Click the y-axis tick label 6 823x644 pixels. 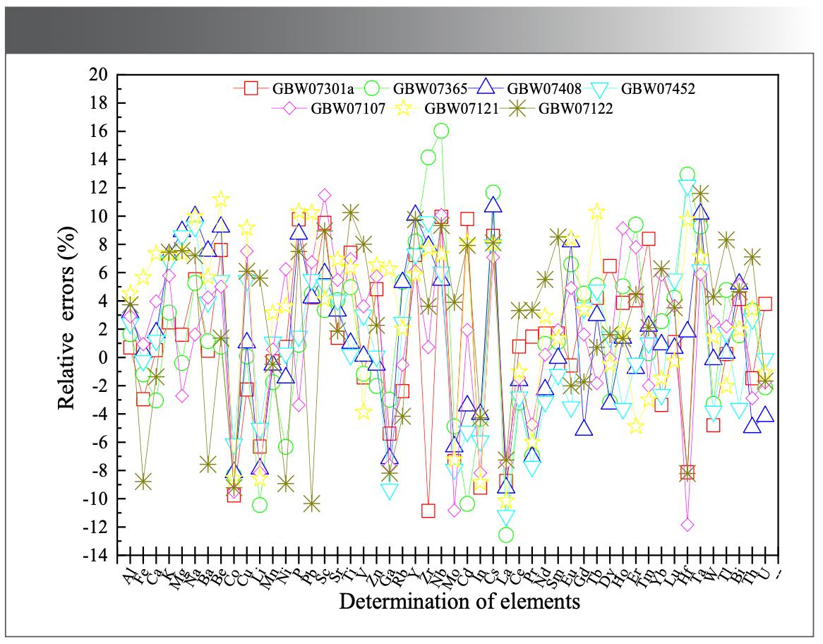(x=102, y=273)
